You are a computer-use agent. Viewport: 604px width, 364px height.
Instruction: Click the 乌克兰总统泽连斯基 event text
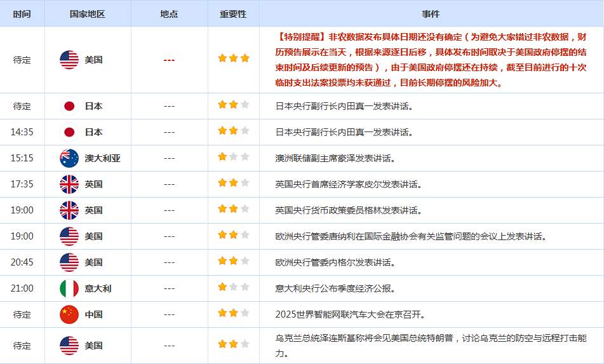[x=431, y=346]
